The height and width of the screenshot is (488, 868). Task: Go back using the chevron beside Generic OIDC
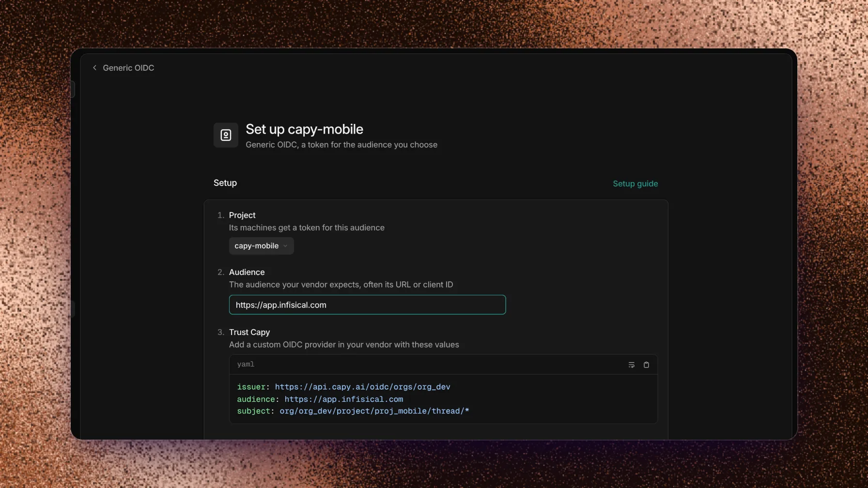pyautogui.click(x=94, y=68)
